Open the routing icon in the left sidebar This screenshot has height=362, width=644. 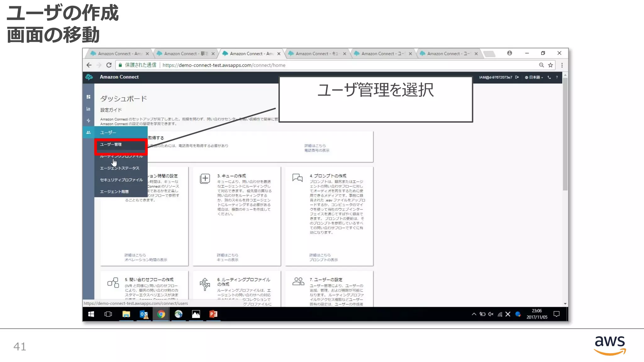tap(88, 120)
